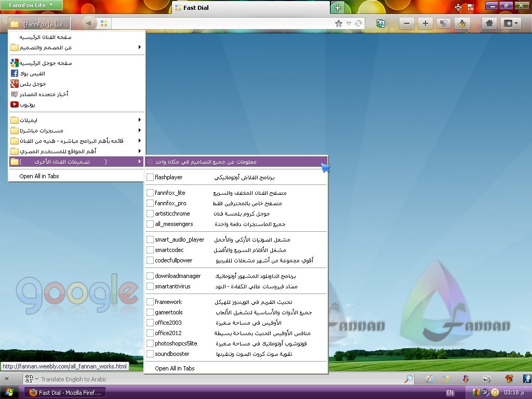Choose 'Open All in Tabs' in the main menu

[x=77, y=176]
